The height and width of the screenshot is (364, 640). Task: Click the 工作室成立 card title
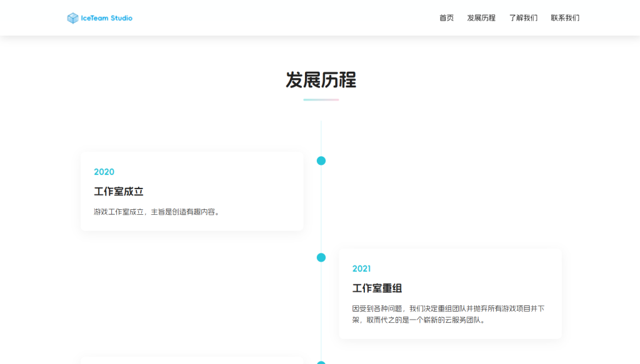point(119,192)
